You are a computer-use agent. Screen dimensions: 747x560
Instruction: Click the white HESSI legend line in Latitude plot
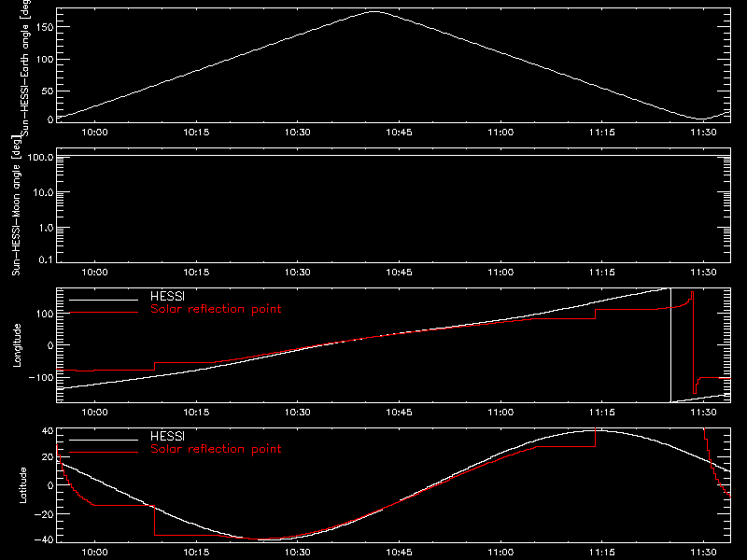click(104, 440)
